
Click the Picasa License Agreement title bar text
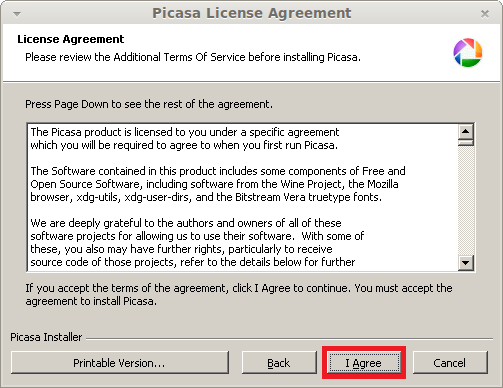click(251, 13)
